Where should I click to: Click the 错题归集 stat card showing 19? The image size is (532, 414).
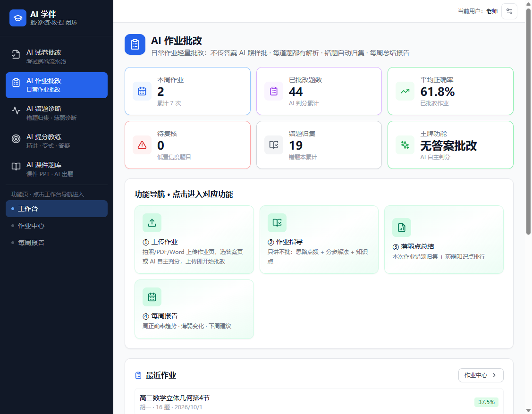pos(319,145)
